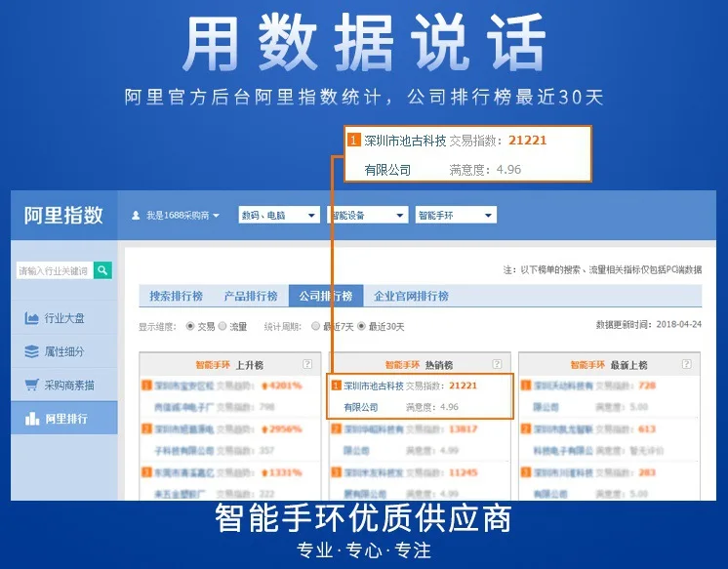Image resolution: width=728 pixels, height=569 pixels.
Task: Open 阿里排行 in the sidebar
Action: pyautogui.click(x=64, y=418)
